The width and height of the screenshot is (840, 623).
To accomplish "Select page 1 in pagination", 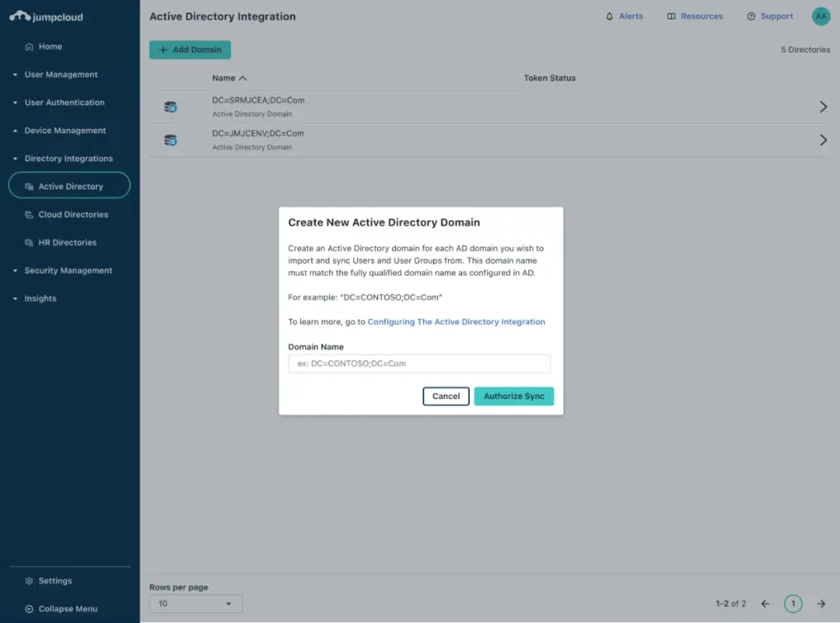I will (793, 603).
